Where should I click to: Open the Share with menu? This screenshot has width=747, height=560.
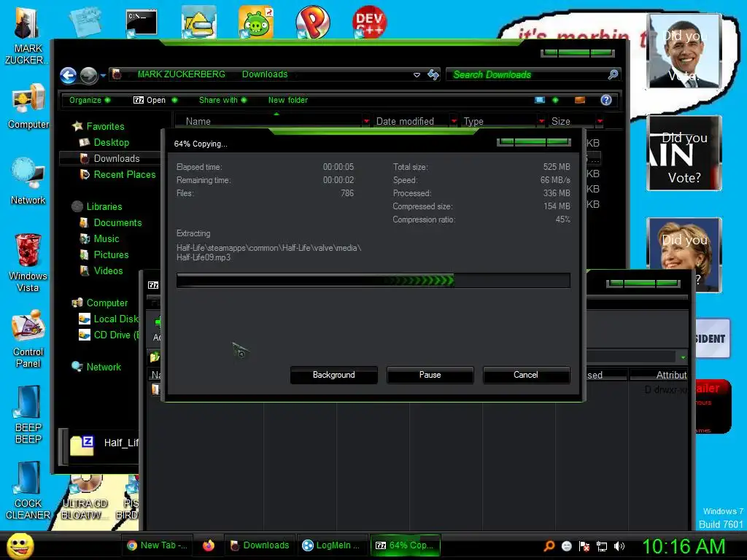[x=222, y=100]
